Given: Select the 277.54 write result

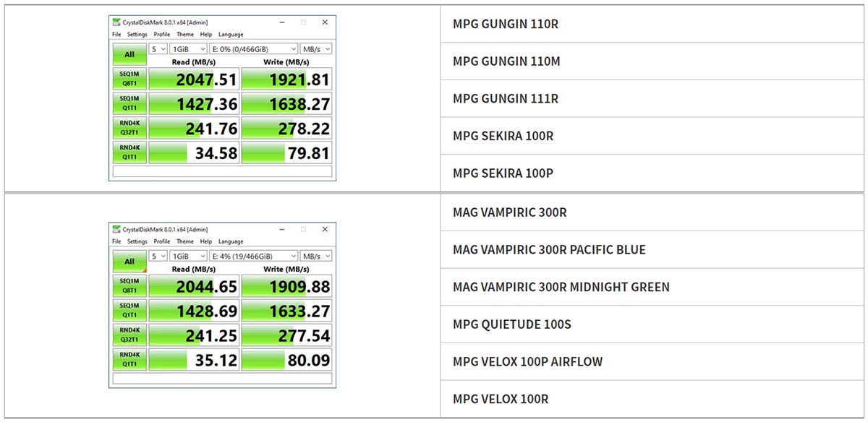Looking at the screenshot, I should 286,336.
